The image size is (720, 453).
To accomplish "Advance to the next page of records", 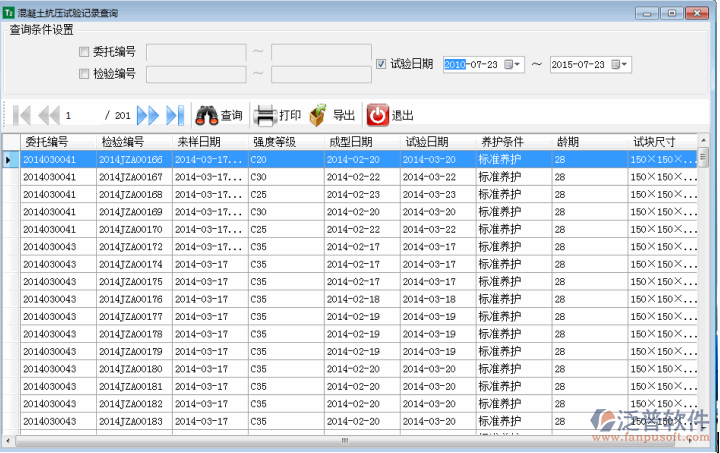I will point(148,115).
